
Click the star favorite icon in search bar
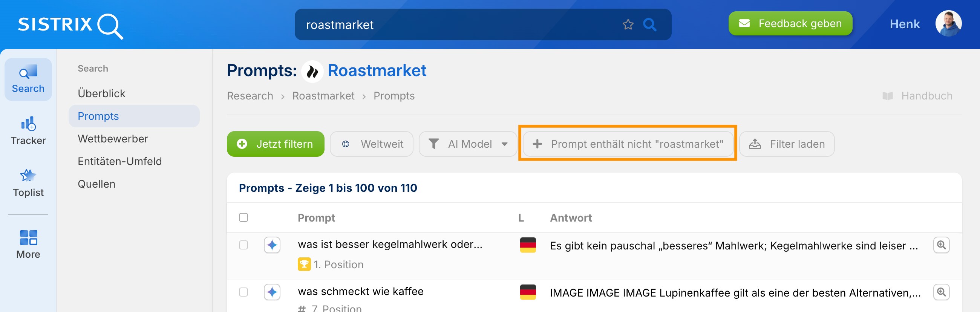(628, 25)
